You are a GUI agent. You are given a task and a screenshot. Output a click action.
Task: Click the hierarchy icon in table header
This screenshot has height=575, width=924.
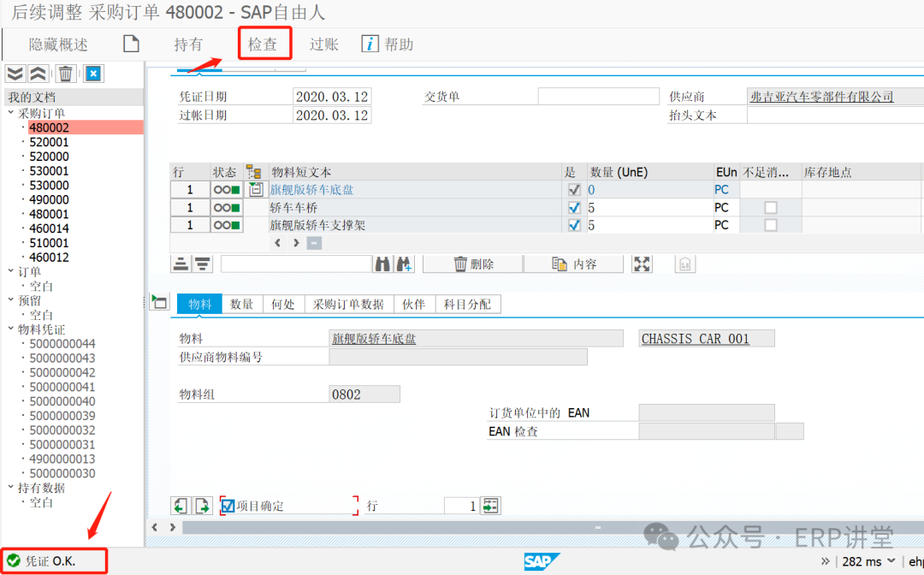click(x=254, y=172)
